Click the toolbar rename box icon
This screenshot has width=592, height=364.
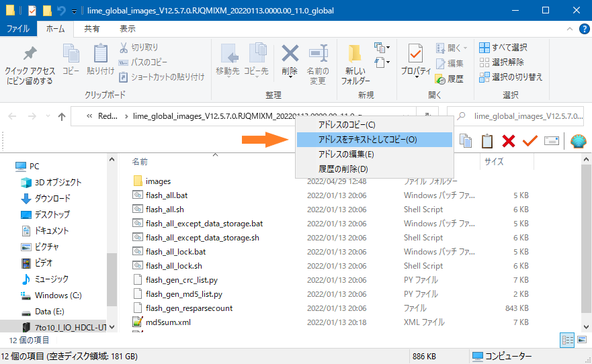tap(552, 141)
